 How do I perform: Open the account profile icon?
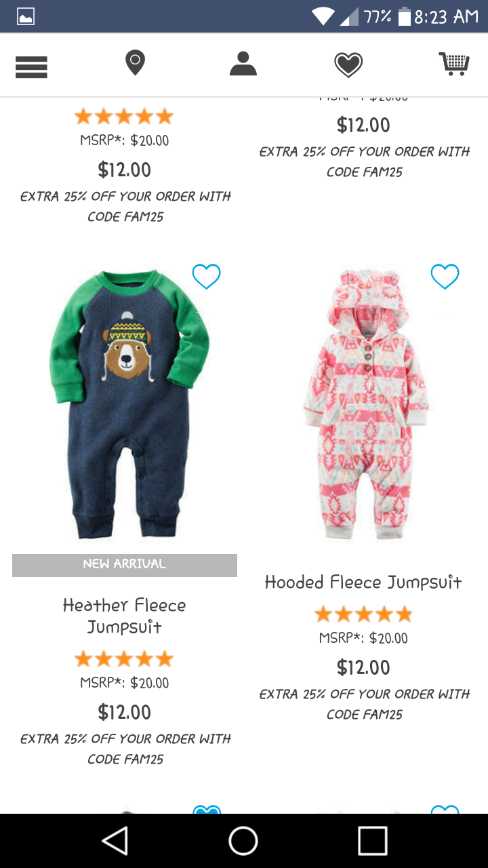tap(243, 64)
